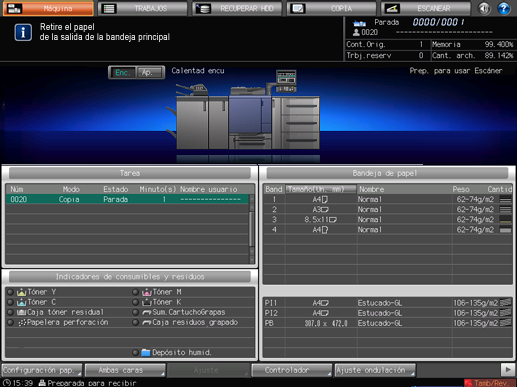Select tray 3 8.5x11 row

(388, 220)
